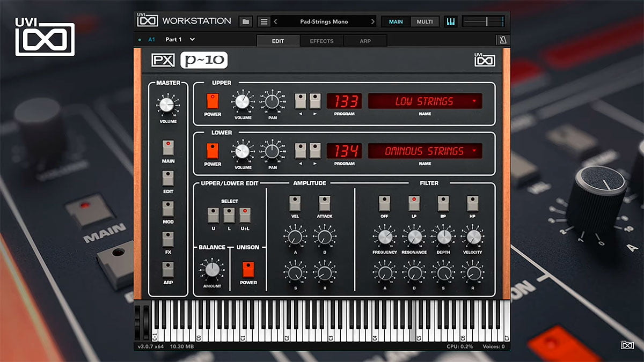Select the U+L edit button
Image resolution: width=644 pixels, height=362 pixels.
point(245,216)
